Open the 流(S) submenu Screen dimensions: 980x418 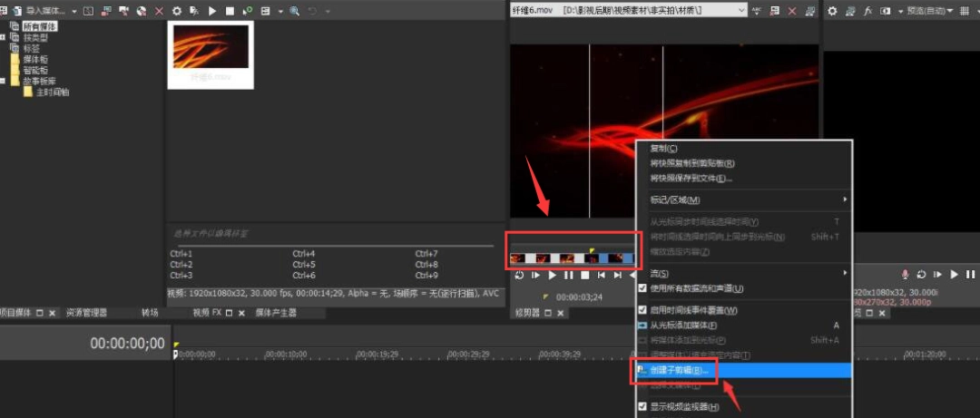click(x=744, y=274)
